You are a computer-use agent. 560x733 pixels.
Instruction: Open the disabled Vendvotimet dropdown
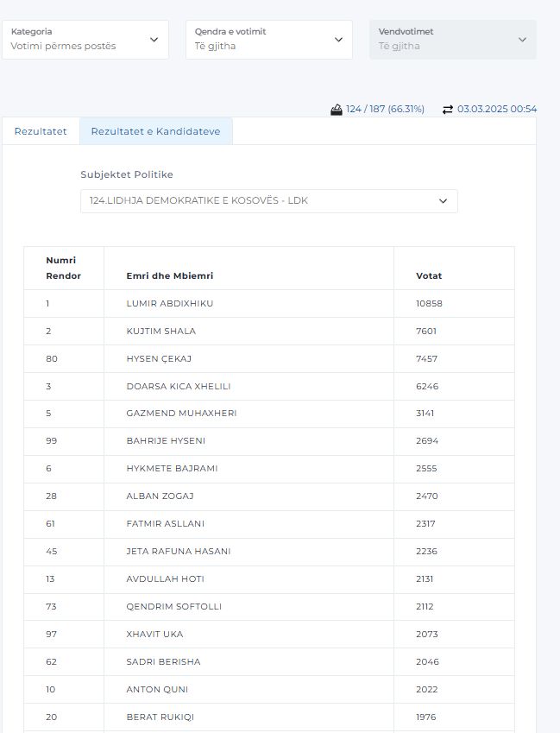pos(452,39)
